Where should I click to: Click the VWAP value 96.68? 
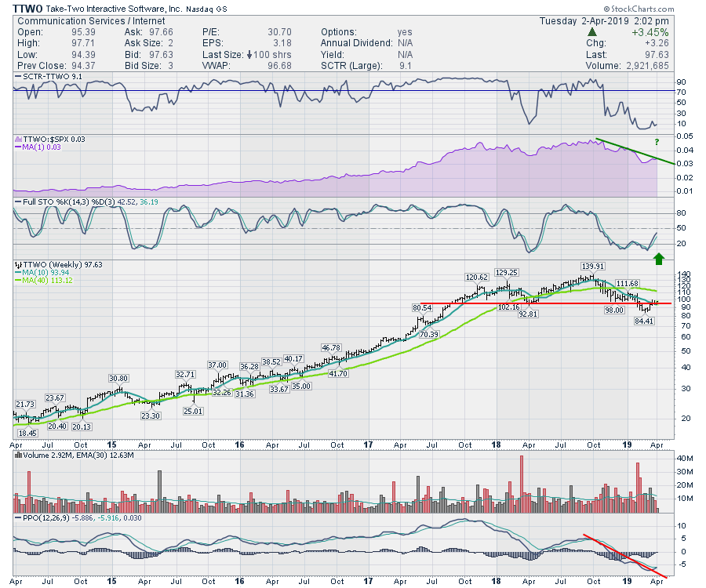pyautogui.click(x=279, y=66)
